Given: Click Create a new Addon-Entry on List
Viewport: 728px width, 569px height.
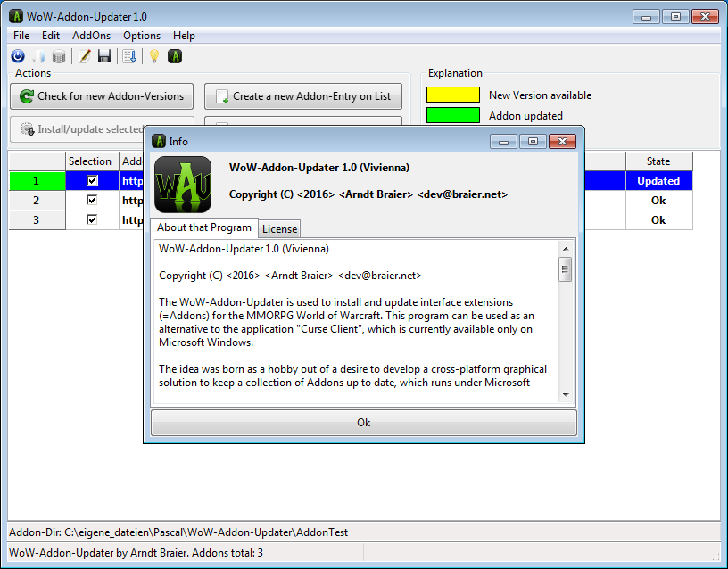Looking at the screenshot, I should 303,96.
